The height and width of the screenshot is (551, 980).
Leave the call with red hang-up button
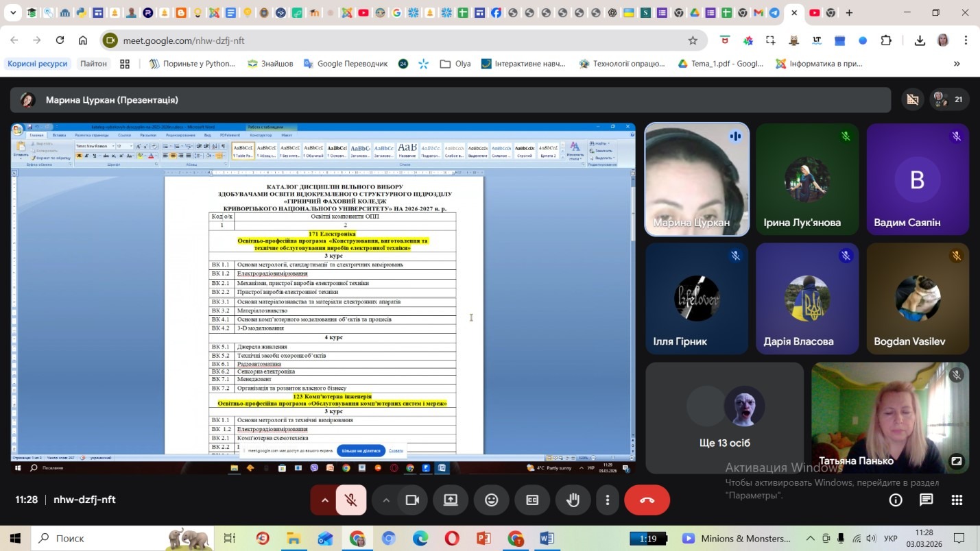[647, 500]
